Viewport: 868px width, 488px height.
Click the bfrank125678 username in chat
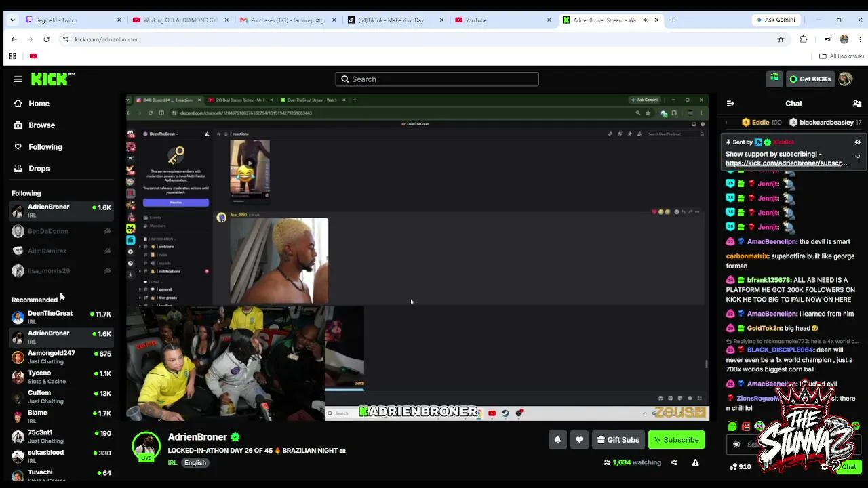pyautogui.click(x=769, y=280)
